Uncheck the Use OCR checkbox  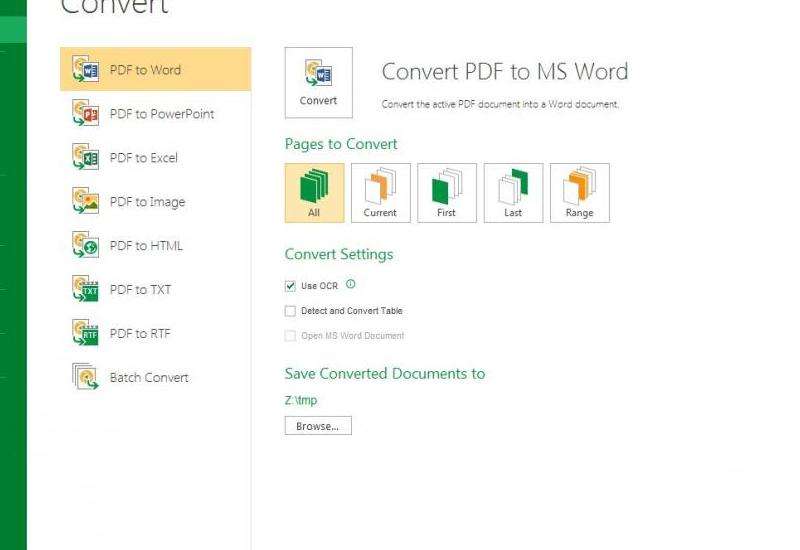[x=291, y=286]
